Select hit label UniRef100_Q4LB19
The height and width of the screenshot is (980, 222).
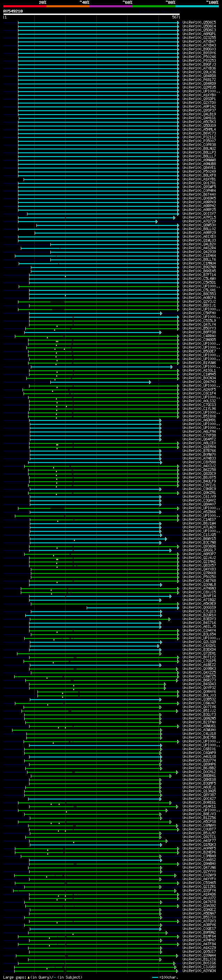(x=199, y=114)
